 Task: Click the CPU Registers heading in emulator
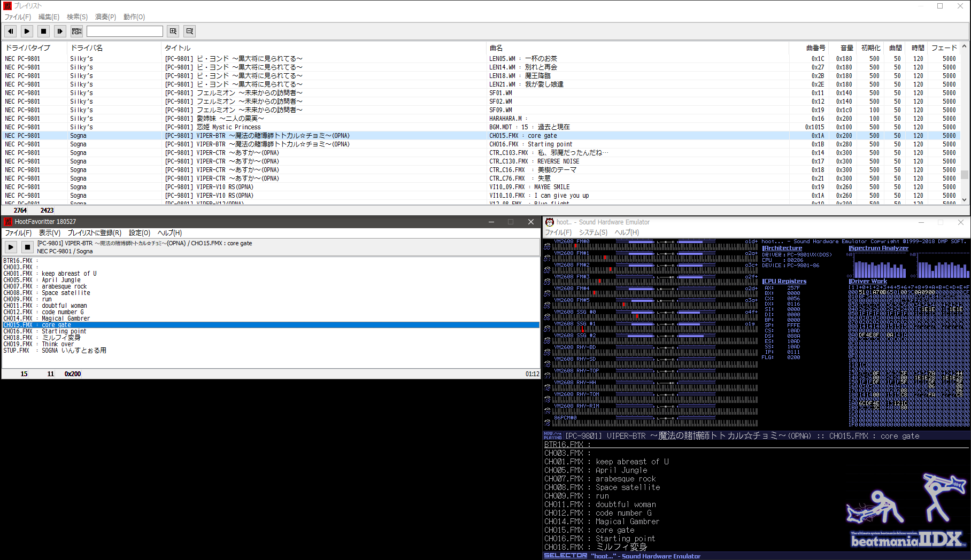784,281
